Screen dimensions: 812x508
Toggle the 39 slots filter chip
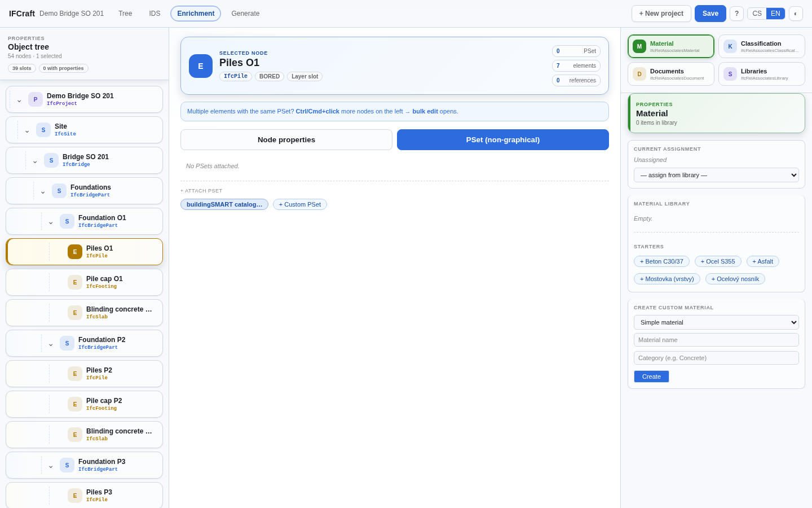click(x=22, y=68)
